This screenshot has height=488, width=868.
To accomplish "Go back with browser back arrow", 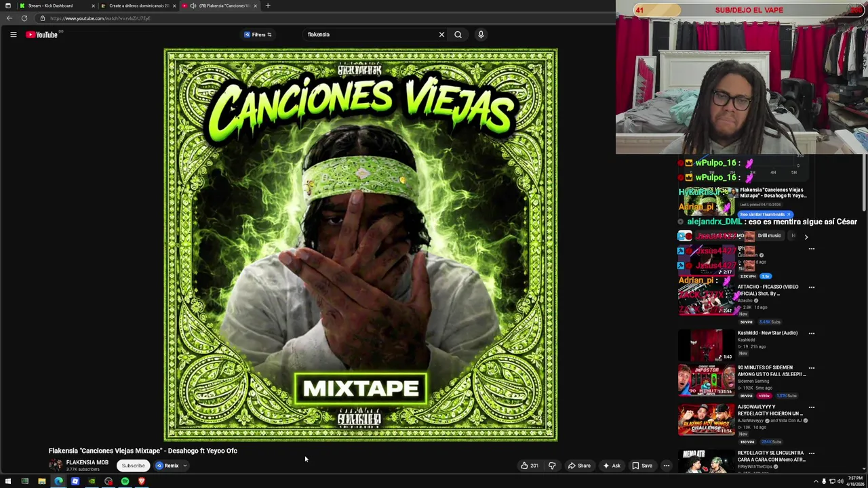I will [9, 18].
